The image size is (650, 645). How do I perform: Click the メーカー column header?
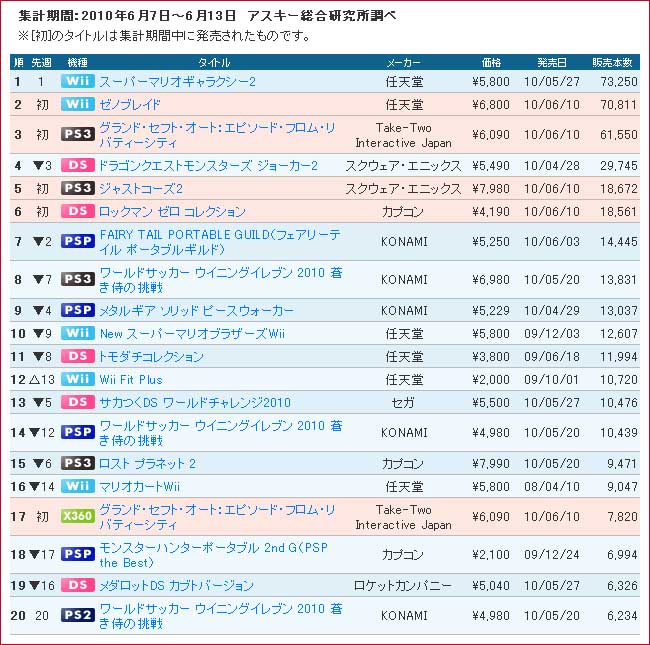click(x=403, y=63)
